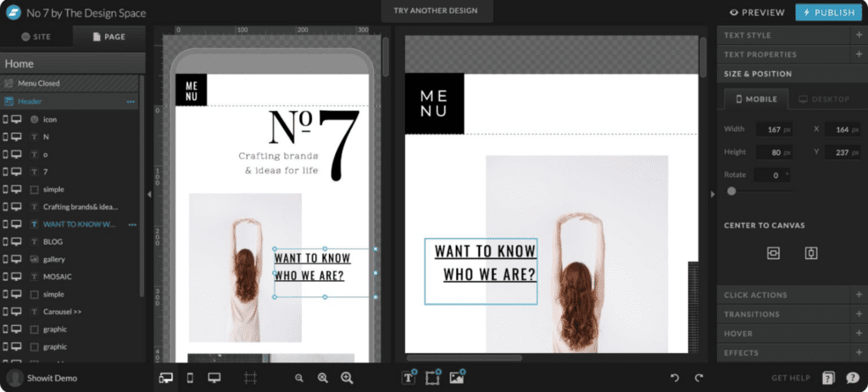Zoom out of the canvas
The width and height of the screenshot is (868, 392).
click(299, 378)
